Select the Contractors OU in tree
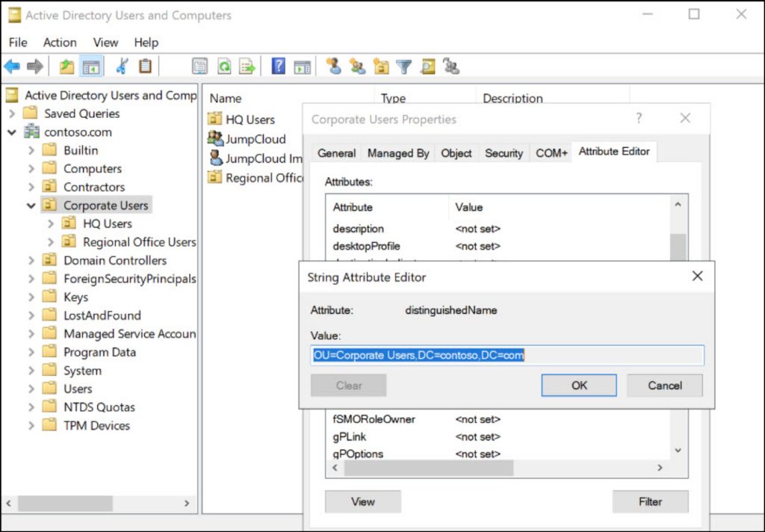Image resolution: width=765 pixels, height=532 pixels. point(93,187)
